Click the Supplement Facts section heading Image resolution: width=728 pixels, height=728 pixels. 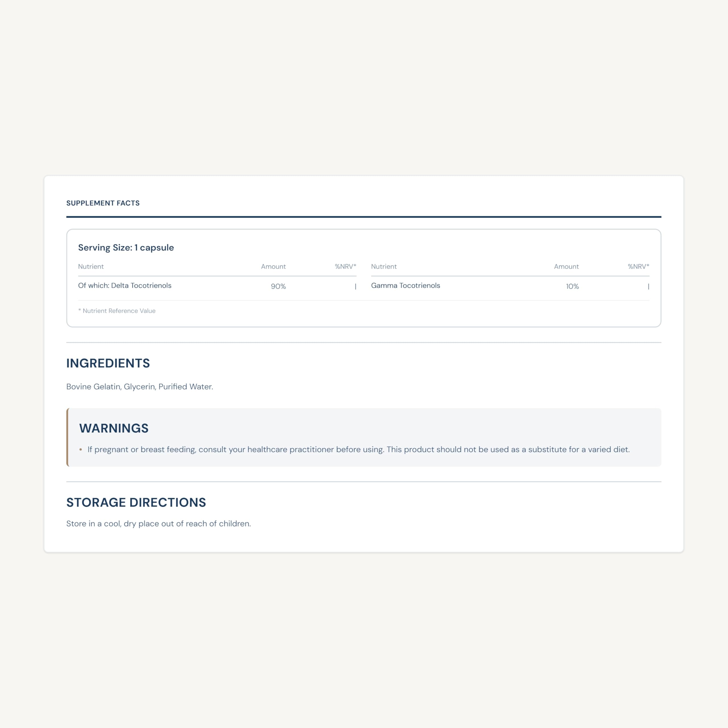point(103,203)
